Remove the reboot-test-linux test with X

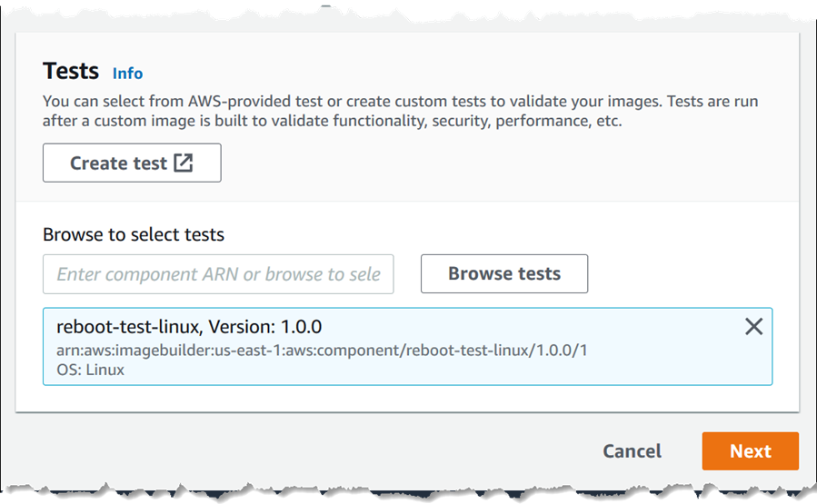[x=753, y=327]
